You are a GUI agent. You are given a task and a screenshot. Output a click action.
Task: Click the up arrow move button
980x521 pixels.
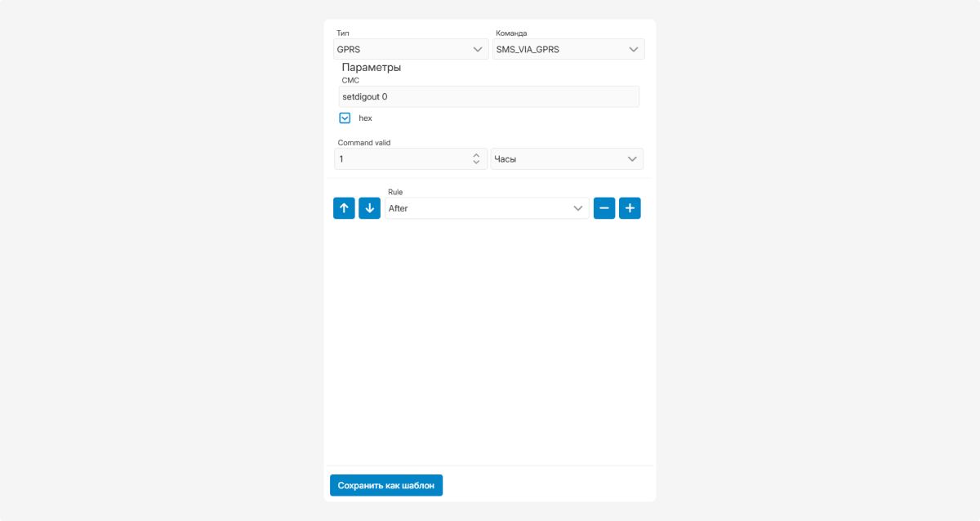pyautogui.click(x=344, y=208)
